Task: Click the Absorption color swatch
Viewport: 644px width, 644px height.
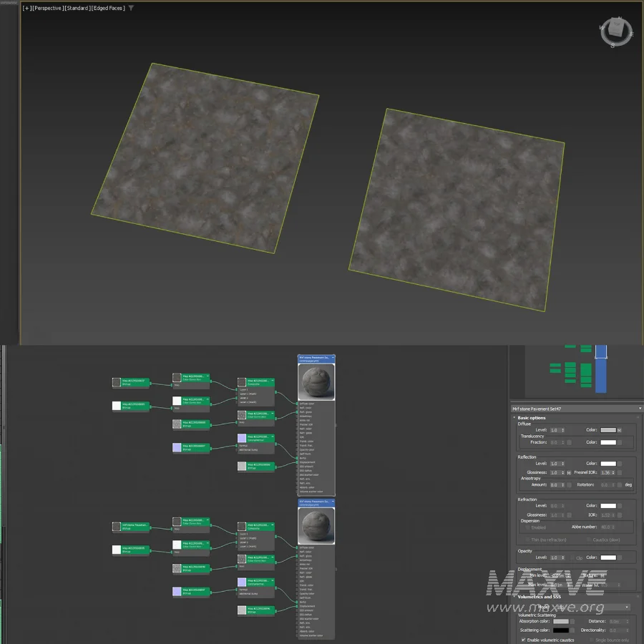Action: (x=560, y=621)
